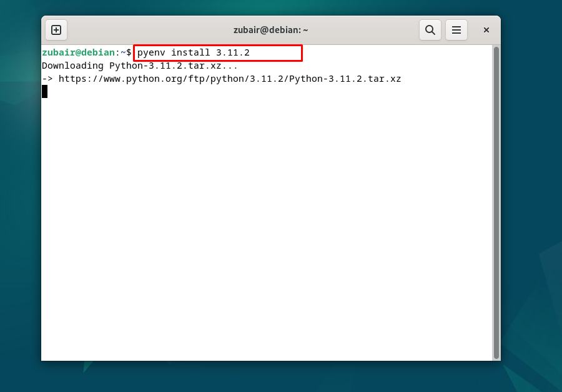This screenshot has width=562, height=392.
Task: Open the hamburger menu
Action: [456, 30]
